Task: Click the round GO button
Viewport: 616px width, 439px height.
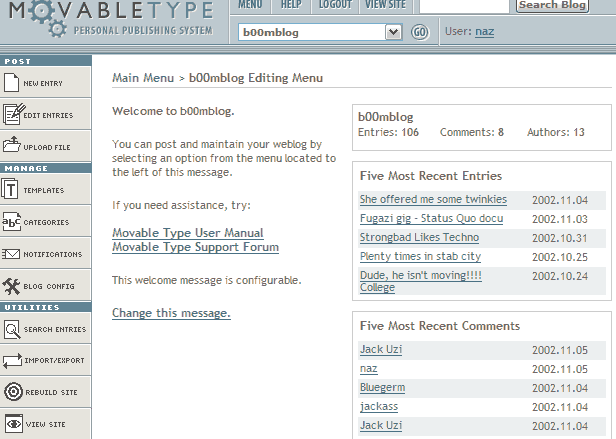Action: tap(420, 32)
